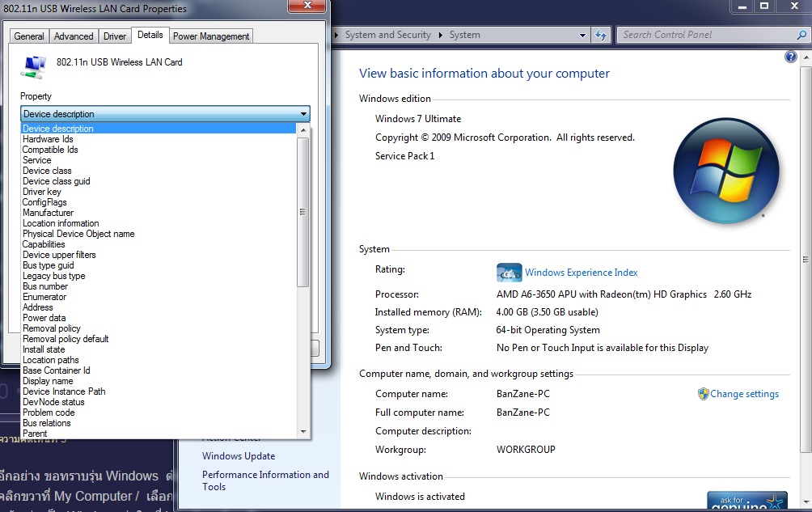This screenshot has height=512, width=812.
Task: Choose Driver key from the list
Action: [159, 192]
